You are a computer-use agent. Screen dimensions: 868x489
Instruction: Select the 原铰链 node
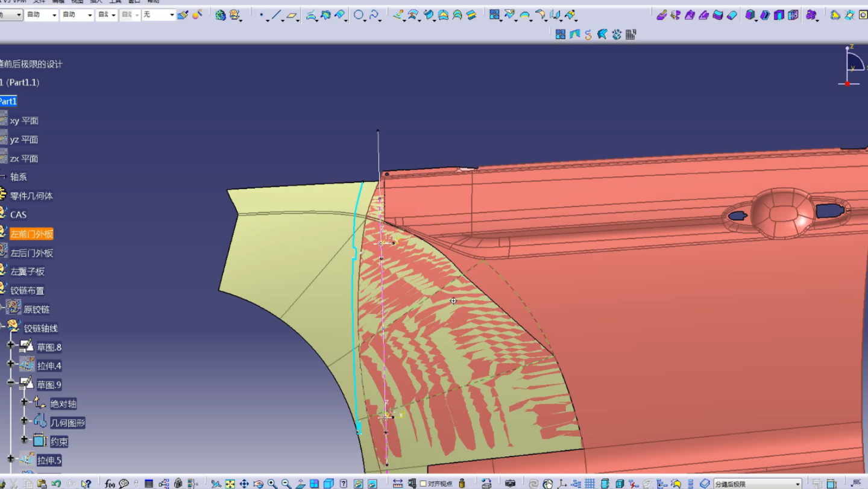click(37, 310)
